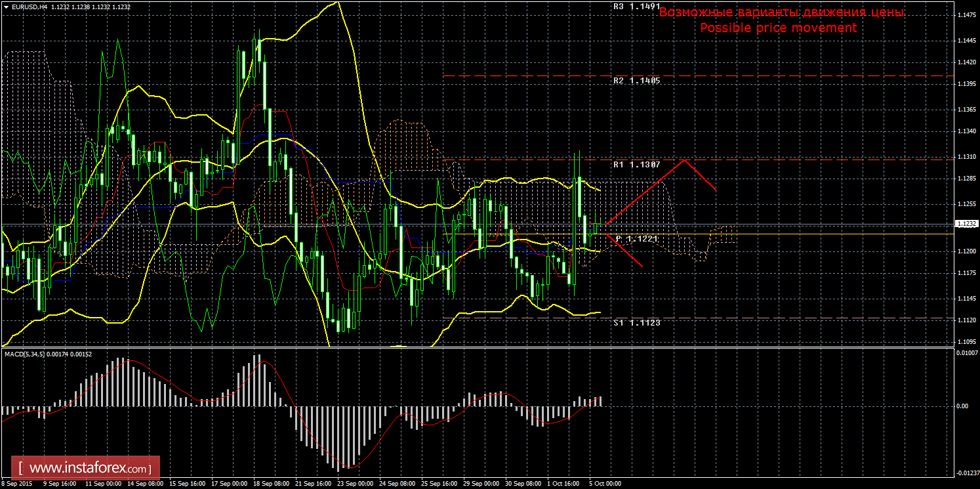Screen dimensions: 980x489
Task: Select the R3 1.1491 resistance label
Action: pyautogui.click(x=636, y=6)
